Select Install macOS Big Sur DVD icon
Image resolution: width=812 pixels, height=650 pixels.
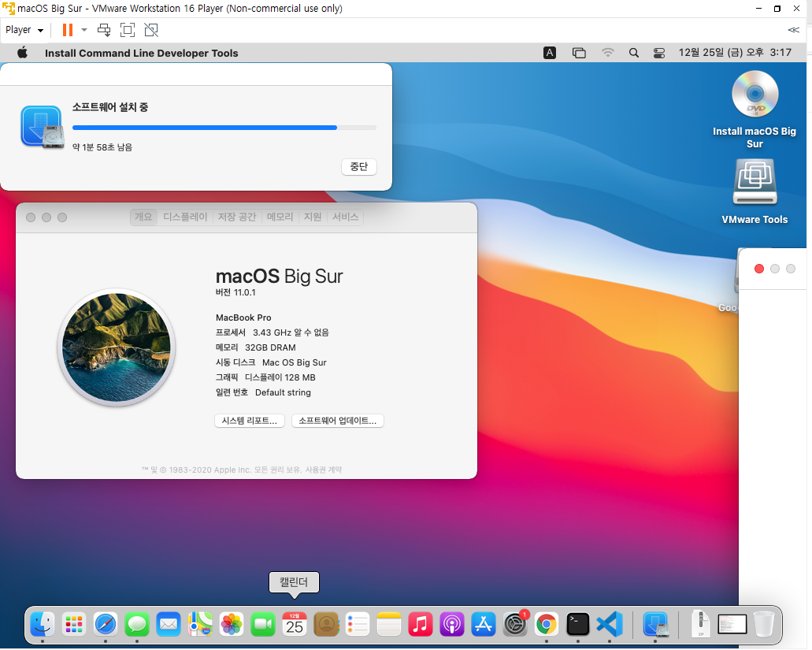point(755,95)
